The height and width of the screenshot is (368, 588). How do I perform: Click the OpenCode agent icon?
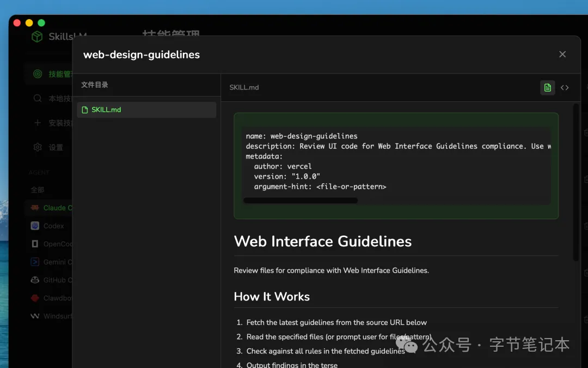coord(35,244)
